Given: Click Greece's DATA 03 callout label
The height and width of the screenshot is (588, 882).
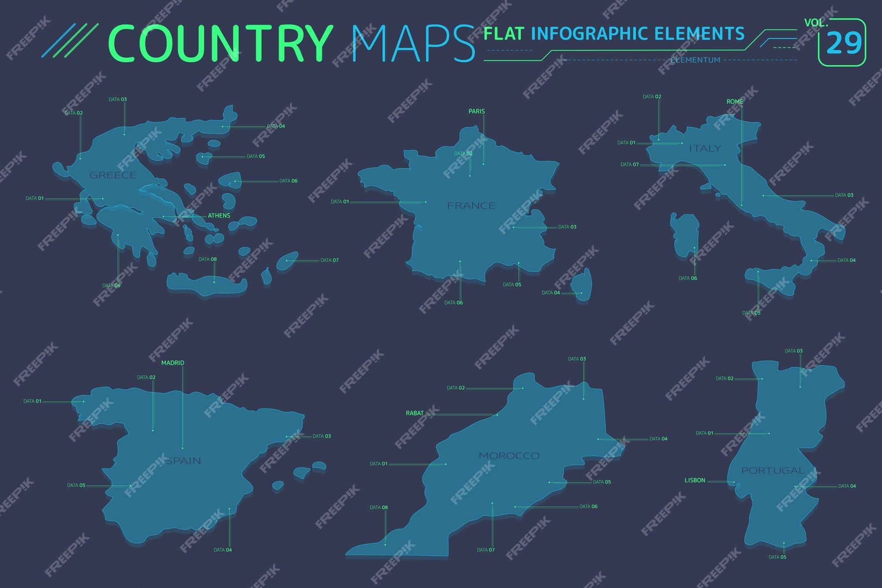Looking at the screenshot, I should tap(118, 100).
